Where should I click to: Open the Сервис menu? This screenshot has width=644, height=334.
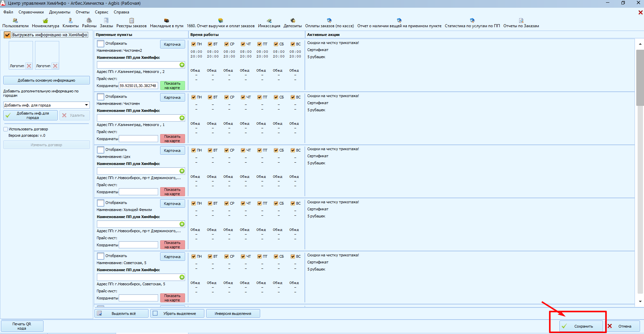point(102,12)
